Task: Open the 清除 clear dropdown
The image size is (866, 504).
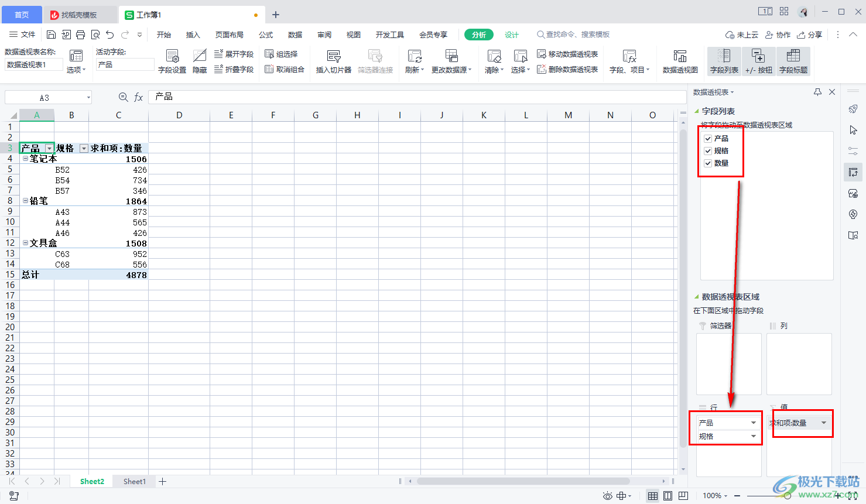Action: pyautogui.click(x=494, y=70)
